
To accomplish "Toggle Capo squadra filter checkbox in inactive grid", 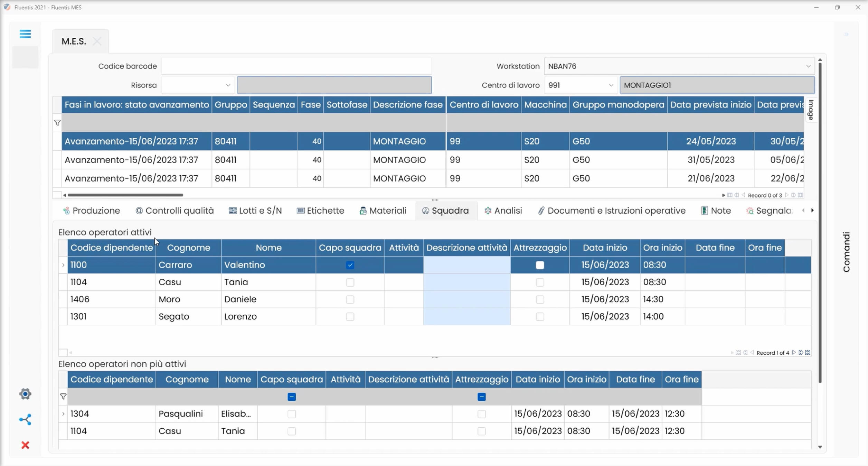I will pos(292,397).
